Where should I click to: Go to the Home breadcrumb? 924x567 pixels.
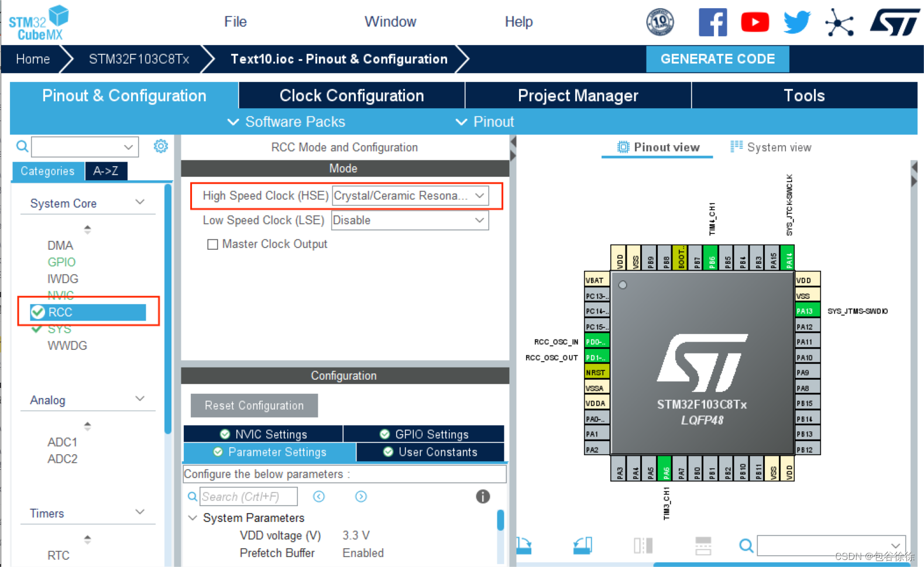click(33, 59)
